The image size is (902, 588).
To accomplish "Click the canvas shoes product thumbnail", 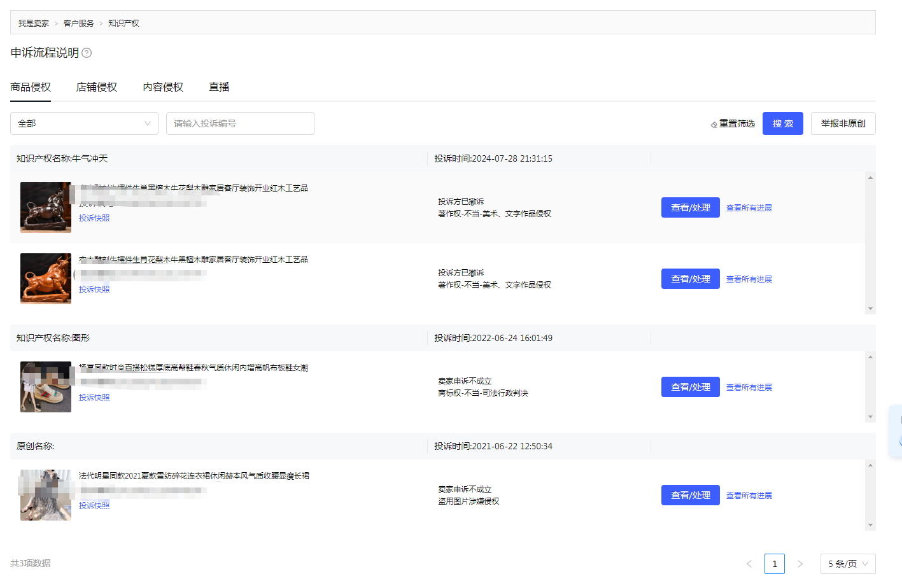I will click(x=46, y=387).
